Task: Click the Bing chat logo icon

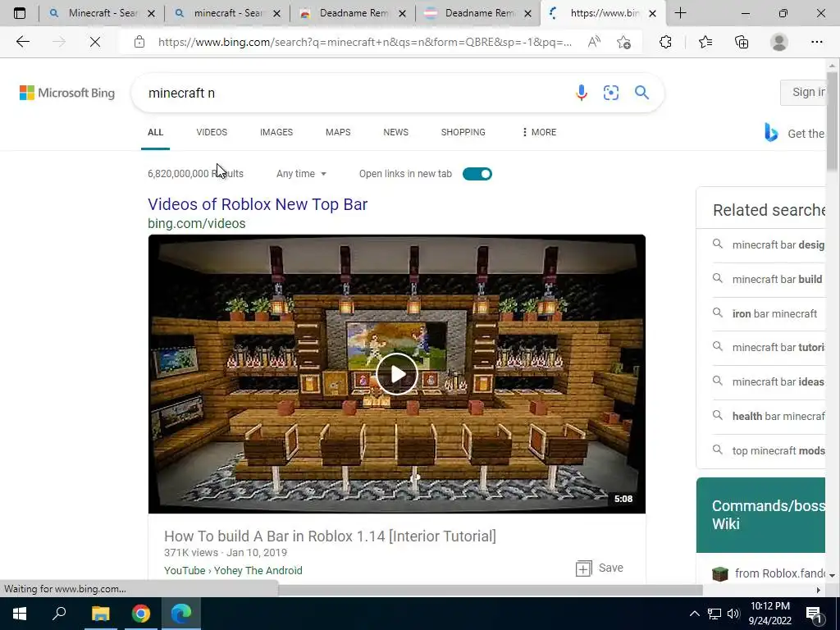Action: [x=771, y=132]
